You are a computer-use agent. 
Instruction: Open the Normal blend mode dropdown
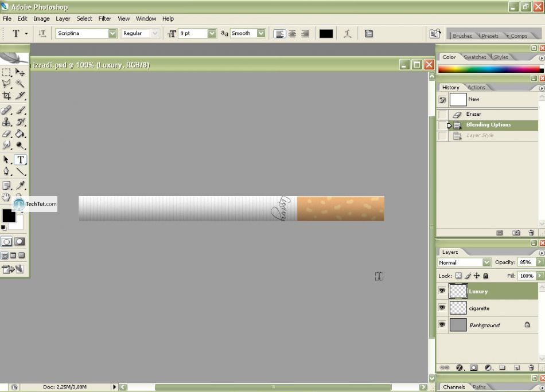[486, 262]
